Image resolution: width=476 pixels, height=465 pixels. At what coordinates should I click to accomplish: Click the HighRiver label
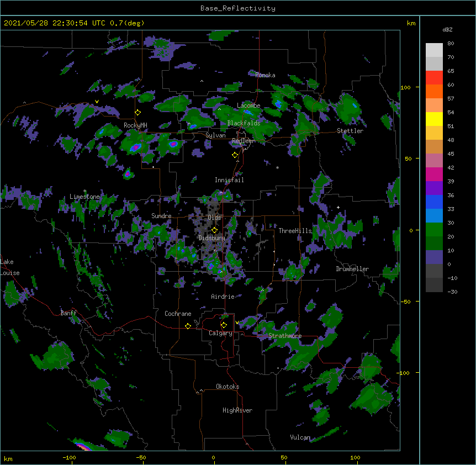tap(237, 410)
